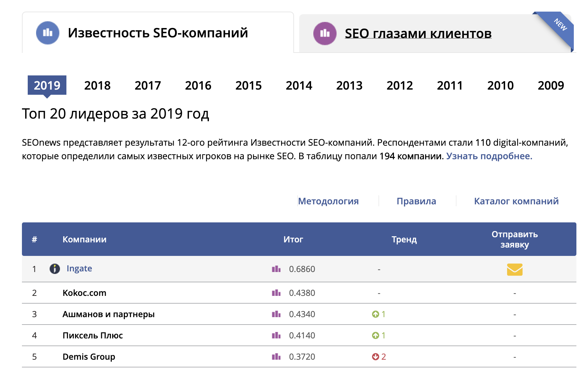
Task: Select the 2015 year tab
Action: coord(249,85)
